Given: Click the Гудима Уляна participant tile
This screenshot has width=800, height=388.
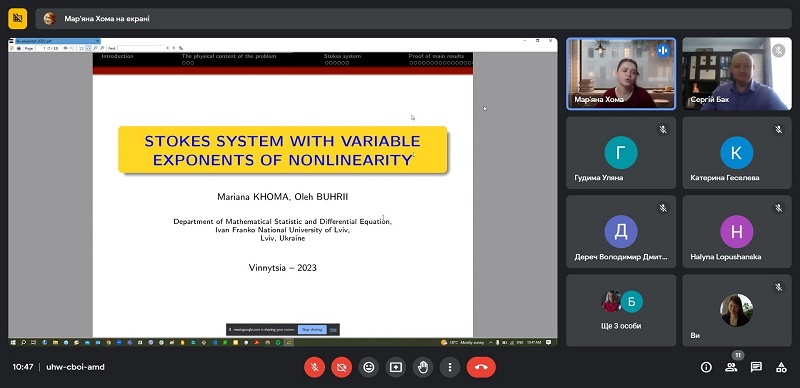Looking at the screenshot, I should 621,153.
